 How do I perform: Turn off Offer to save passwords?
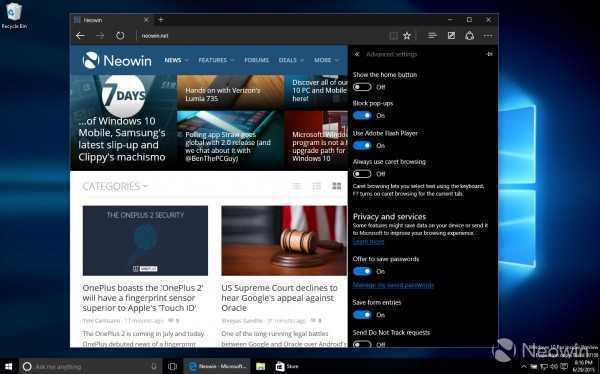362,271
